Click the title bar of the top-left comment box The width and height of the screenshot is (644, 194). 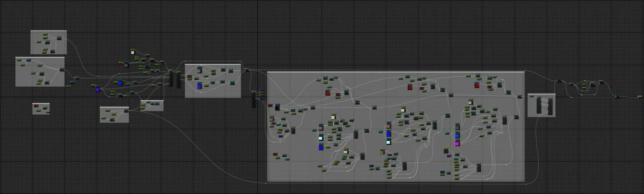(x=49, y=31)
